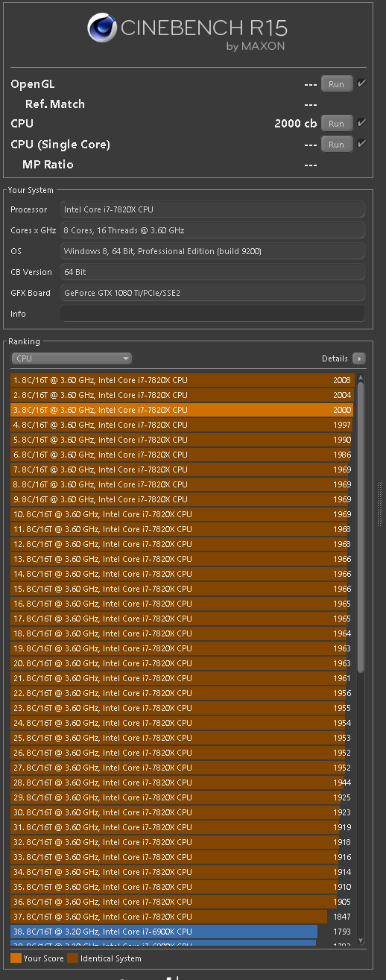Select ranking entry 6 scoring 1986
The image size is (386, 980).
[183, 455]
